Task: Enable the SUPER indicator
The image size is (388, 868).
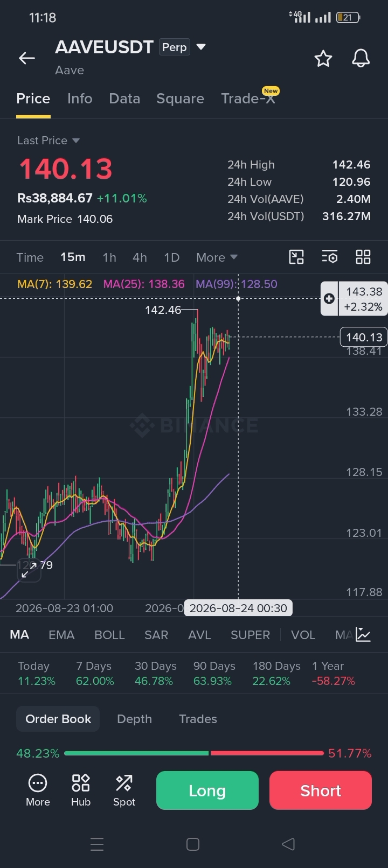Action: [250, 635]
